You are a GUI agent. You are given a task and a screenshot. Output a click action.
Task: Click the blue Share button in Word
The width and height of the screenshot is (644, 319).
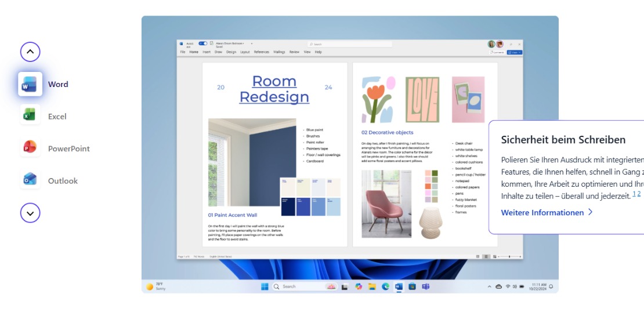pos(514,52)
